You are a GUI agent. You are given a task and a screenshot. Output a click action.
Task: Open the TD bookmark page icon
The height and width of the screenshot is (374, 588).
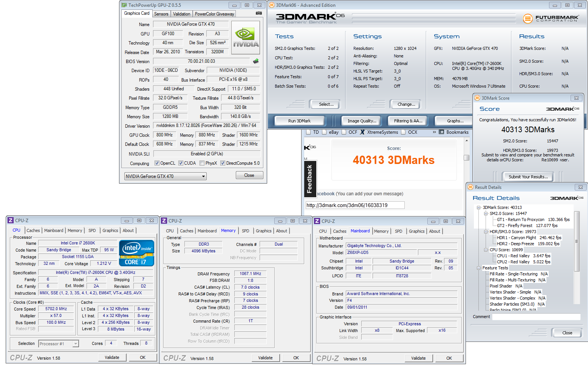point(308,132)
